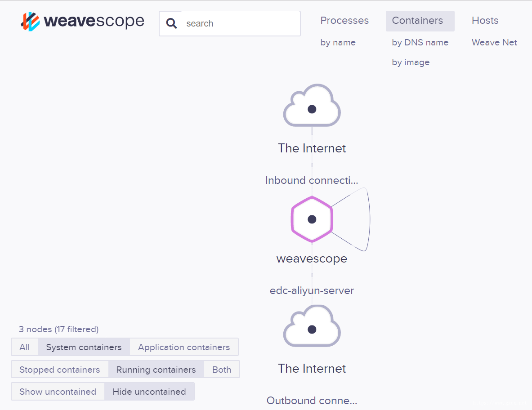
Task: Type in the search input field
Action: point(238,23)
